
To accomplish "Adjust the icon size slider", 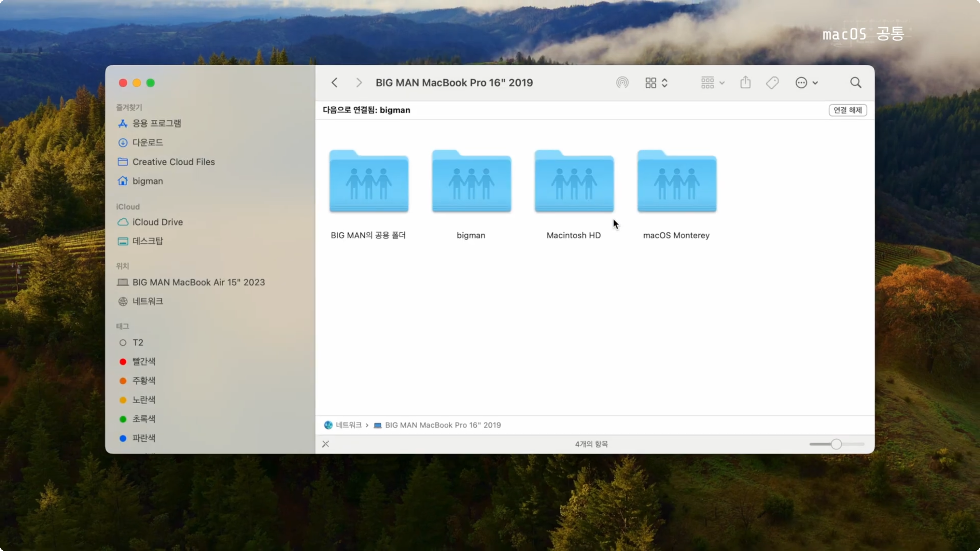I will point(836,444).
